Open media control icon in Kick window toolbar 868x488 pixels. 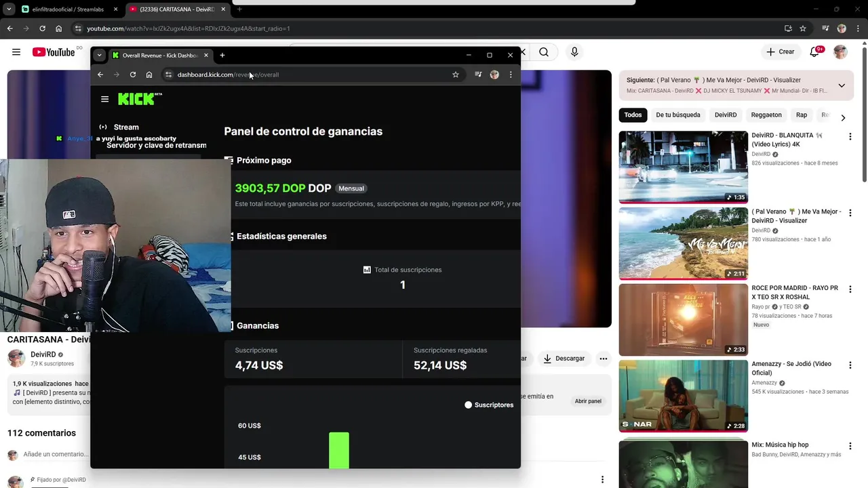(478, 75)
